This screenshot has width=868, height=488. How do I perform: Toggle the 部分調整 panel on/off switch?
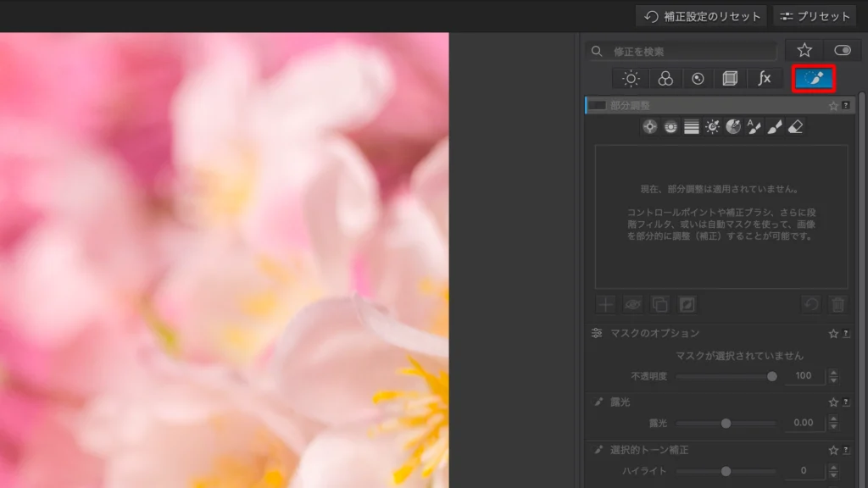coord(597,106)
